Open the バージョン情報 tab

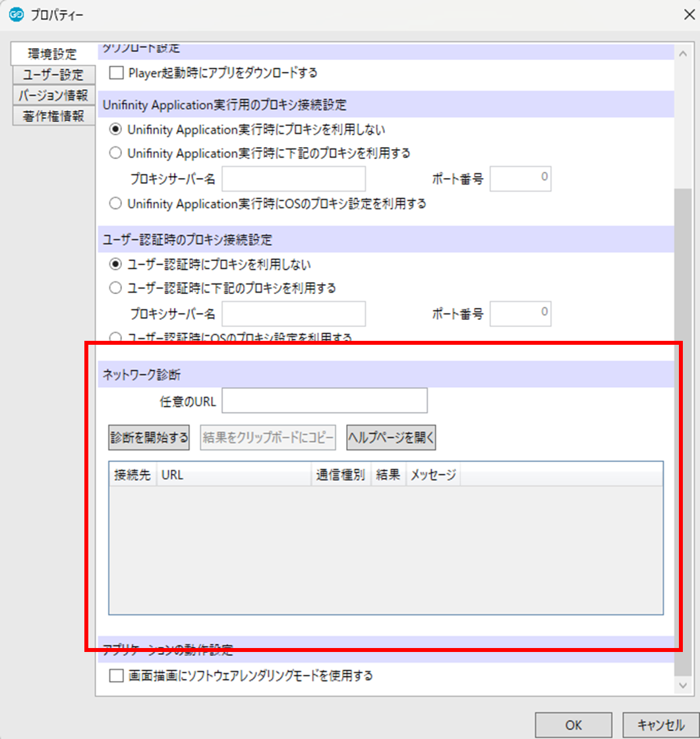pos(53,95)
